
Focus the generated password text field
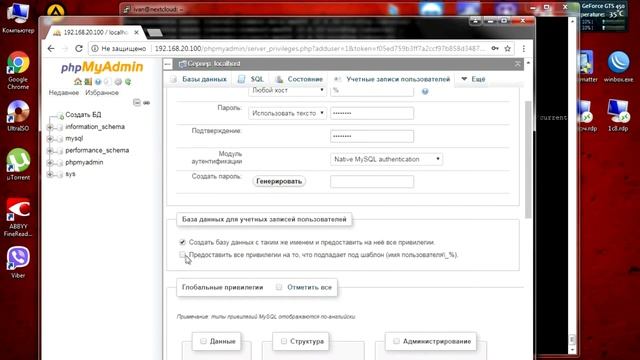tap(372, 181)
